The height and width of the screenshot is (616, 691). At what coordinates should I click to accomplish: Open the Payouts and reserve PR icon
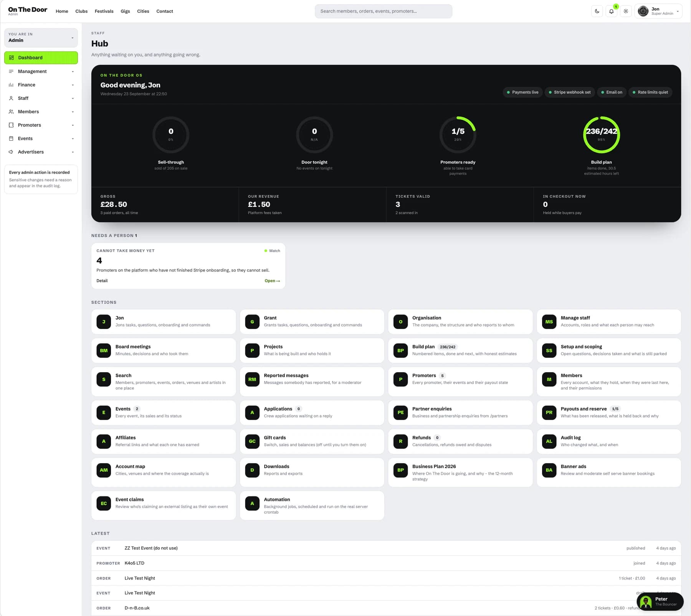coord(549,412)
